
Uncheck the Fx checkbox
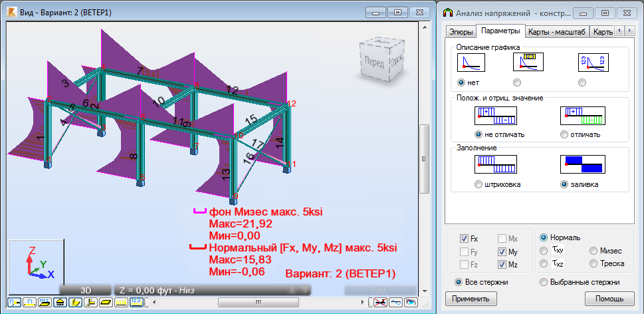[464, 238]
